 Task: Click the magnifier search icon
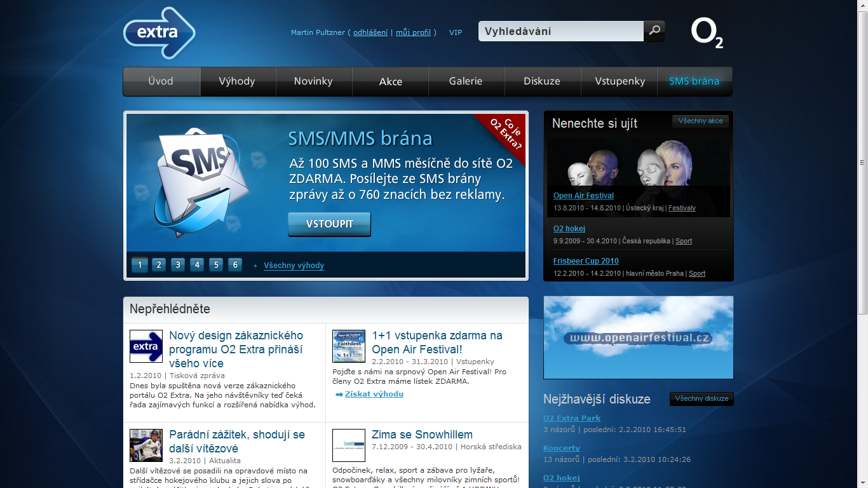coord(654,31)
